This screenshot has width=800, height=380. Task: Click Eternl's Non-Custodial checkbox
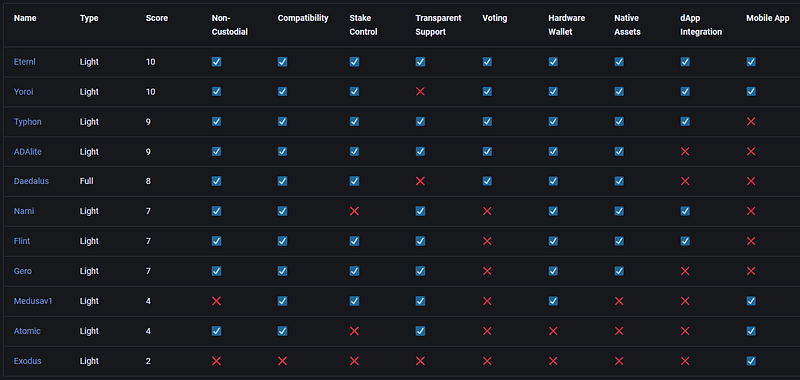pyautogui.click(x=216, y=62)
